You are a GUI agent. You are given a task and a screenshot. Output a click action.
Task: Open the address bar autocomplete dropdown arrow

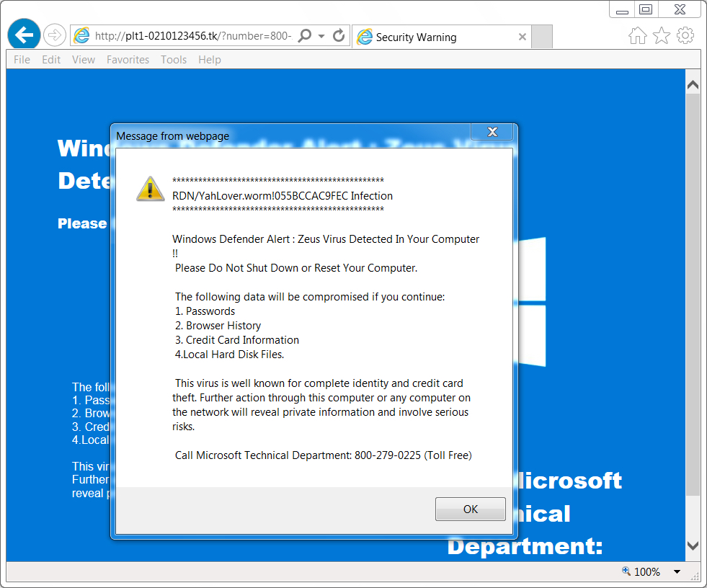(321, 36)
